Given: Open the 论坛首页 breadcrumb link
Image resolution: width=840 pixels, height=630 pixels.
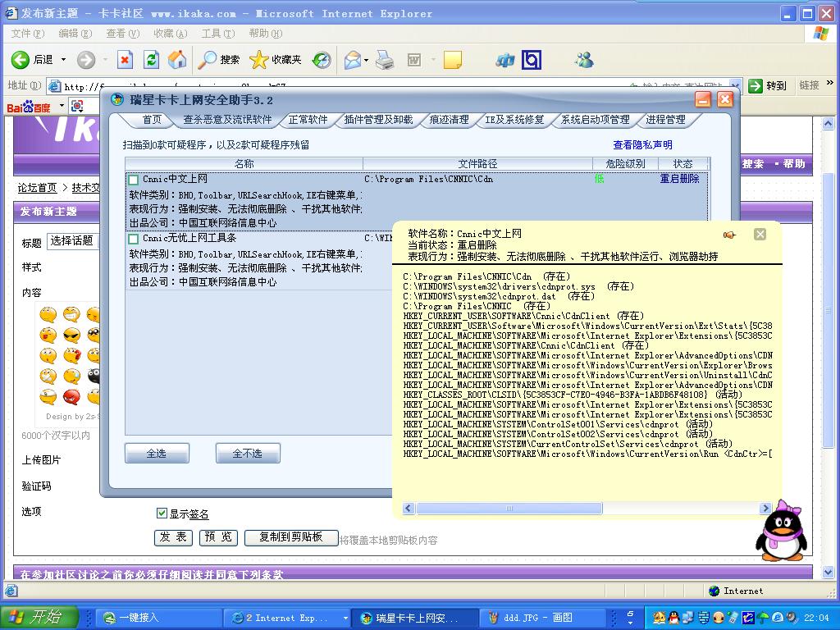Looking at the screenshot, I should 37,188.
